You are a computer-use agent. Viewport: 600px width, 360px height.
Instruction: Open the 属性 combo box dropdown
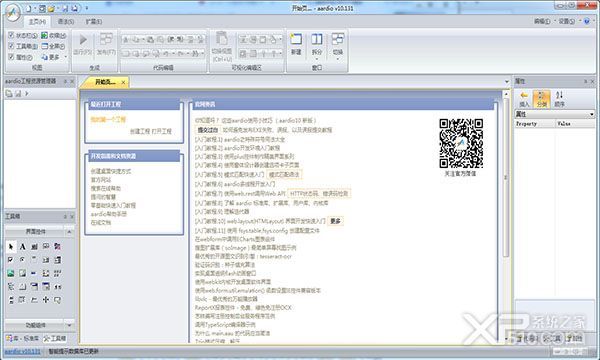pos(592,114)
